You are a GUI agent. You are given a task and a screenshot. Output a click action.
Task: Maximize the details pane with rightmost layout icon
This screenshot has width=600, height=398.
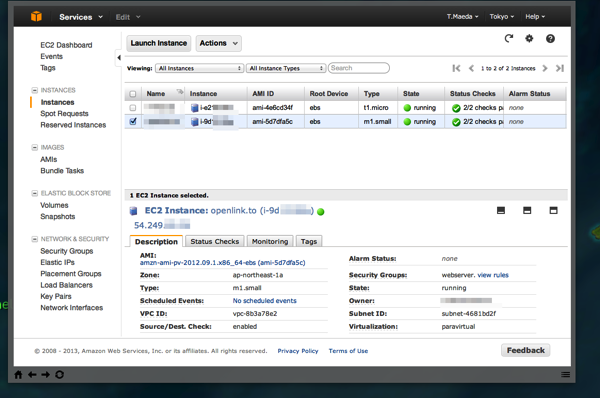[553, 210]
